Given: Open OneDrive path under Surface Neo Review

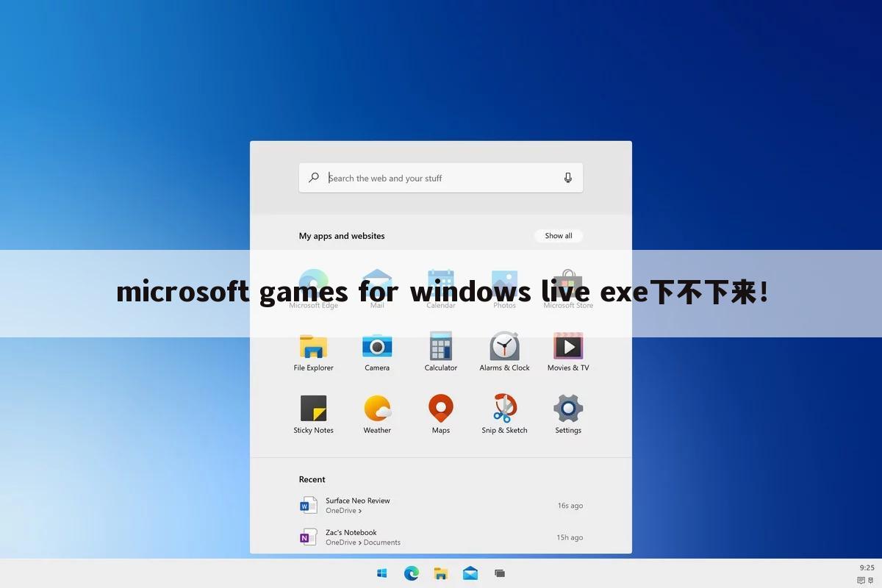Looking at the screenshot, I should point(343,511).
